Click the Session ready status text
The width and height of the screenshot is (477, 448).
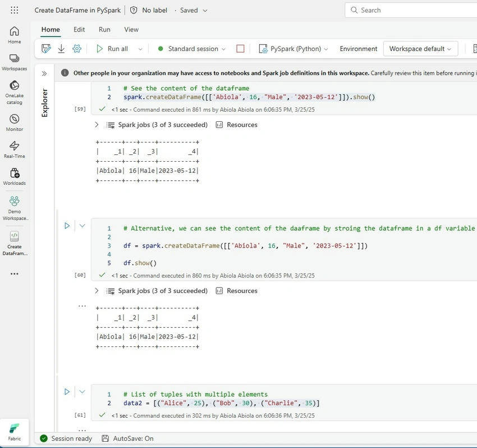pyautogui.click(x=71, y=438)
